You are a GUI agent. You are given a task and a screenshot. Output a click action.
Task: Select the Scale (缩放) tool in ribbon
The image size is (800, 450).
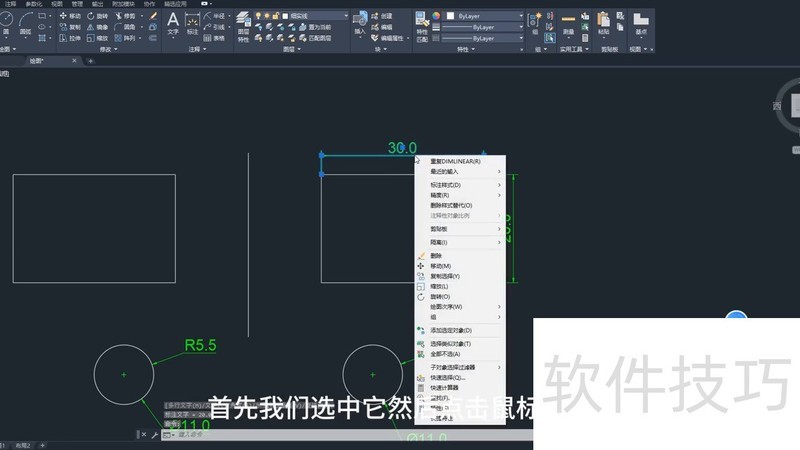[x=97, y=38]
